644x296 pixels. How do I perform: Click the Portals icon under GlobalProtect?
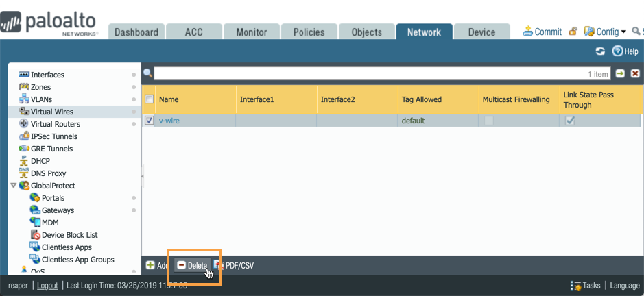(35, 197)
